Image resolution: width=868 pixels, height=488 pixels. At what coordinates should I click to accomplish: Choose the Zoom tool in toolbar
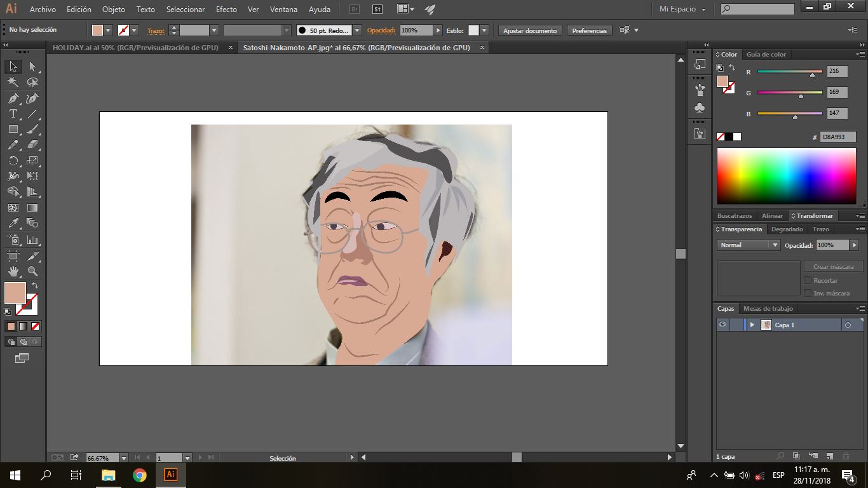pos(32,271)
